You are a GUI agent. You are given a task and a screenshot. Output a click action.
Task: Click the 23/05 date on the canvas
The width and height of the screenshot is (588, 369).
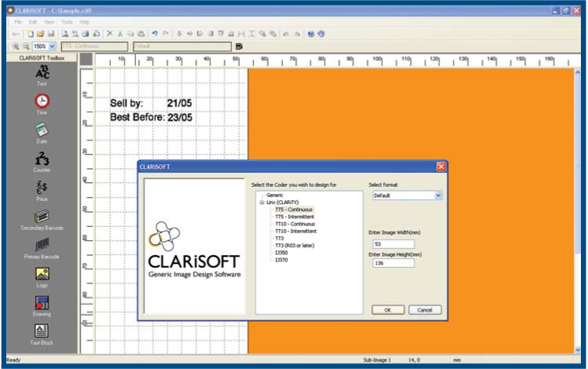180,117
